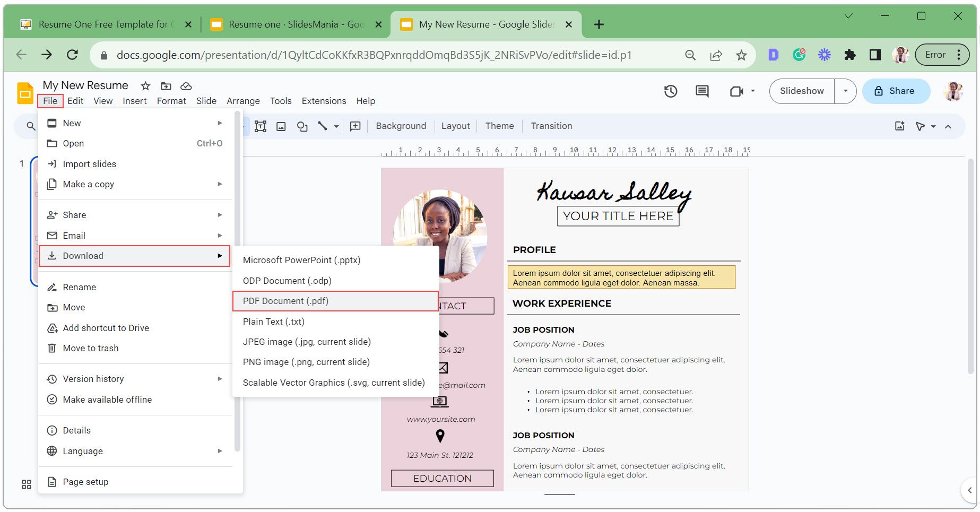The width and height of the screenshot is (980, 512).
Task: Click the camera meeting icon
Action: [736, 91]
